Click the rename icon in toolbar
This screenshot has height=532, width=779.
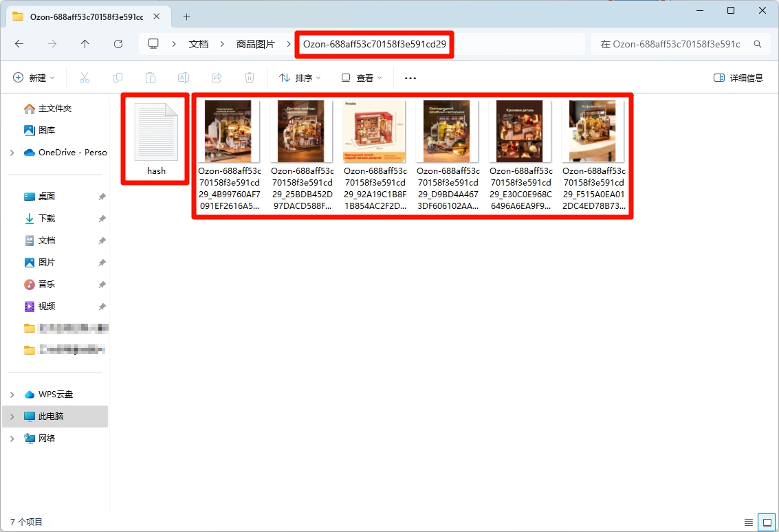coord(184,78)
